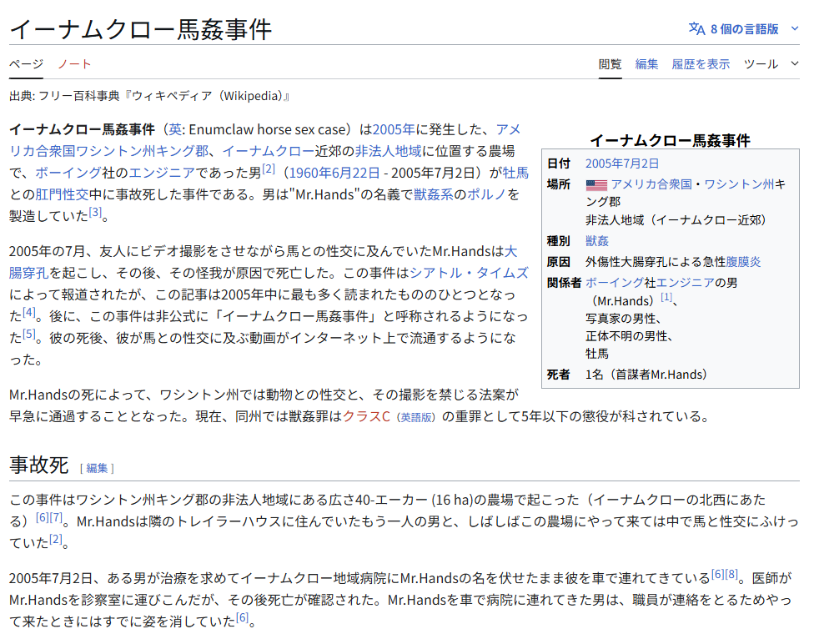Image resolution: width=814 pixels, height=644 pixels.
Task: Open the シアトル・タイムズ link
Action: tap(469, 273)
